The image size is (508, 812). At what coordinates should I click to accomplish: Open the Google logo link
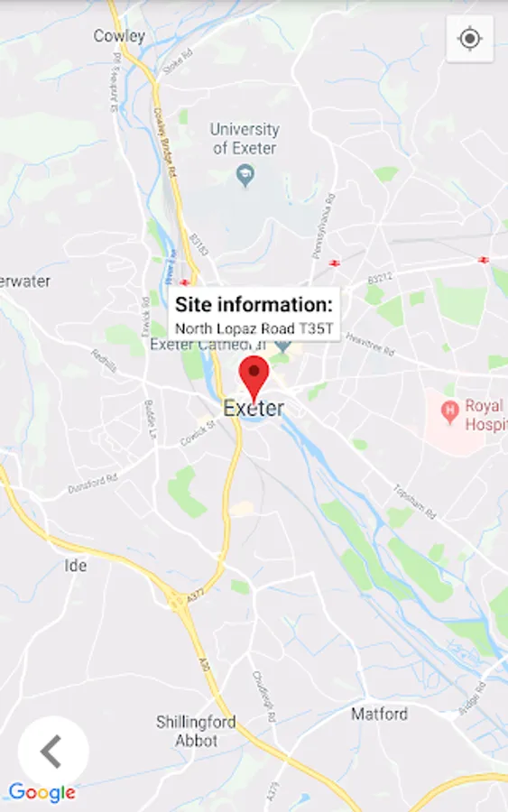tap(42, 793)
